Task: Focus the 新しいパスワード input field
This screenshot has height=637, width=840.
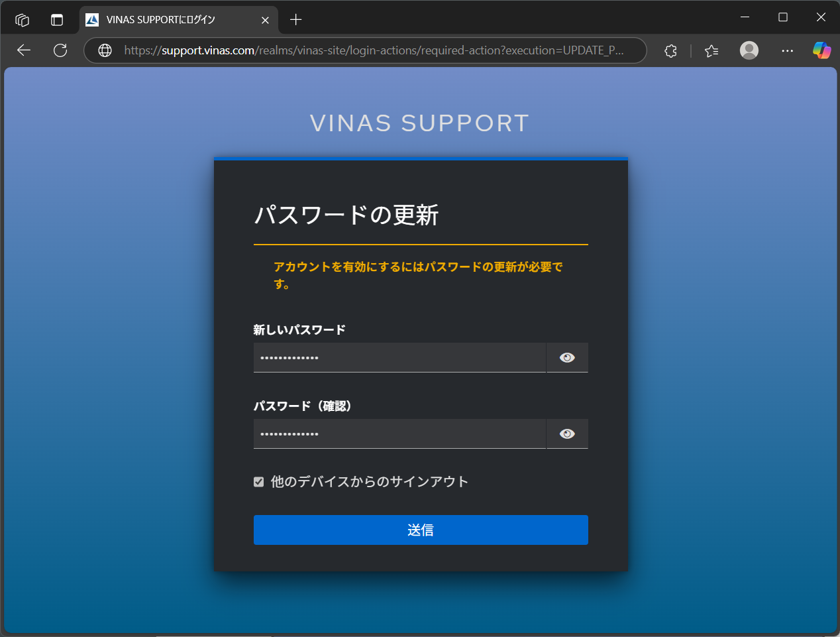Action: click(399, 357)
